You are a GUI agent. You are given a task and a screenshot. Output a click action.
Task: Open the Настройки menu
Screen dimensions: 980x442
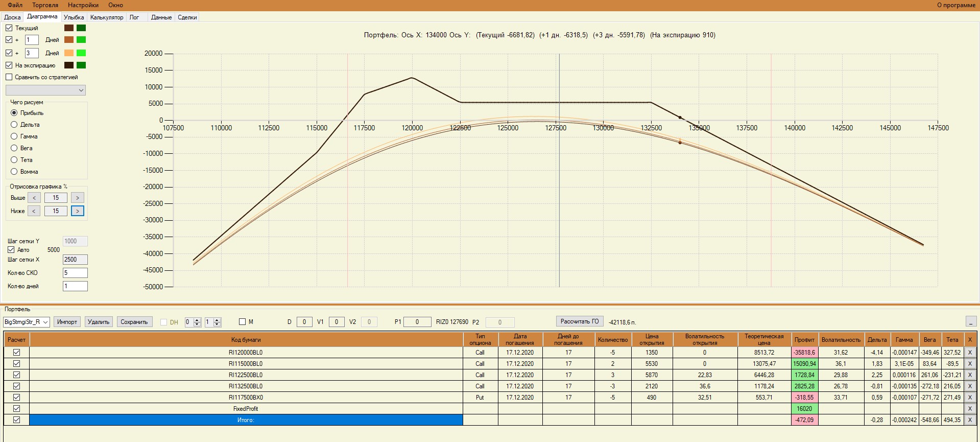[83, 5]
